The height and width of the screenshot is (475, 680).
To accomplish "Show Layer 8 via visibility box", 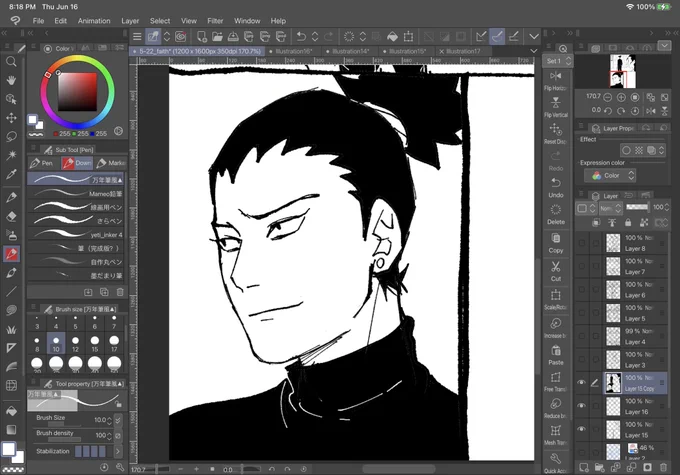I will click(582, 243).
